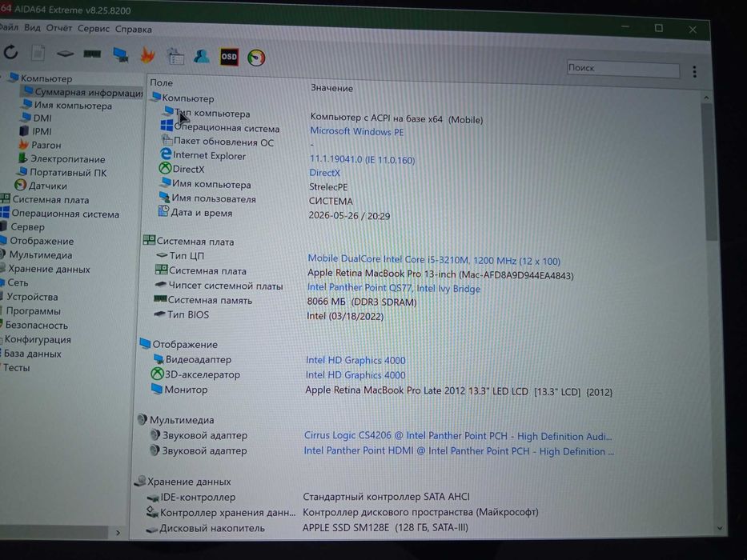
Task: Open the Intel Core i5-3210M CPU link
Action: pyautogui.click(x=433, y=260)
